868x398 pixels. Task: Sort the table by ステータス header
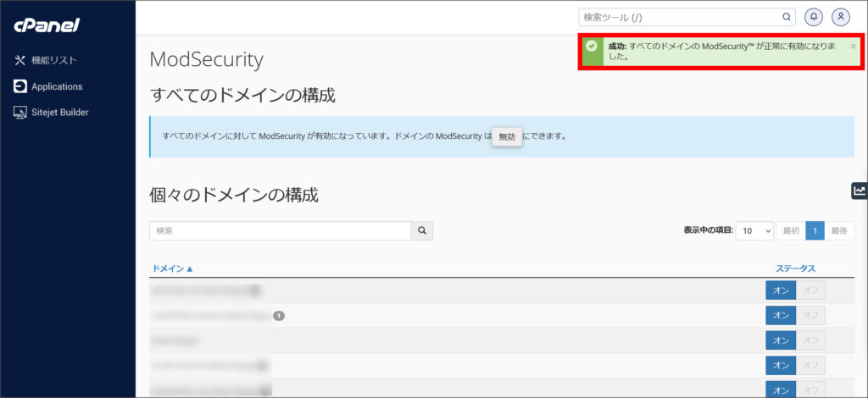(795, 268)
